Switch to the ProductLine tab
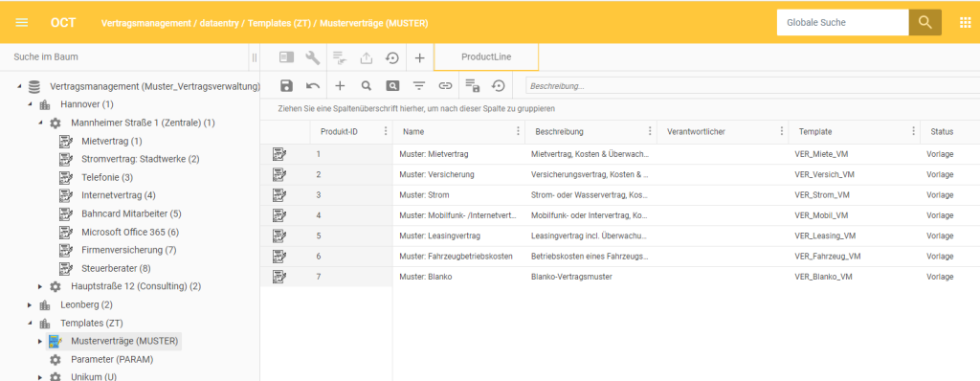 click(x=486, y=56)
